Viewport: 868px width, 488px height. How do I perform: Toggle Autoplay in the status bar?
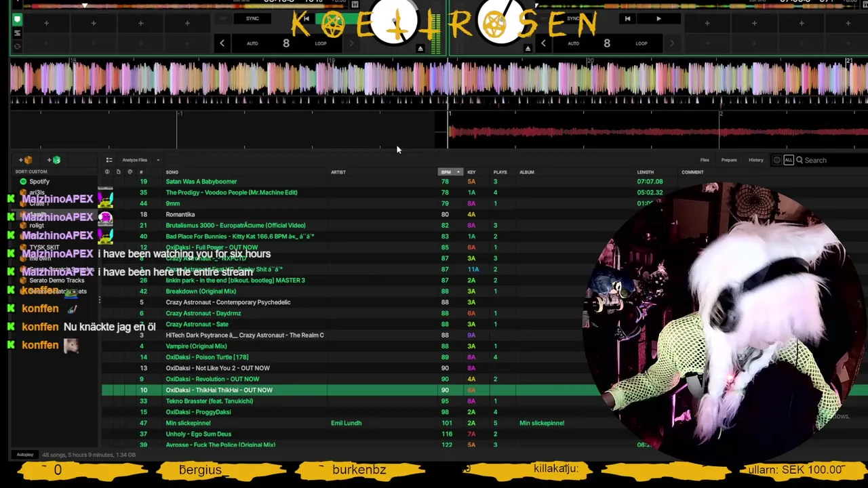point(25,455)
